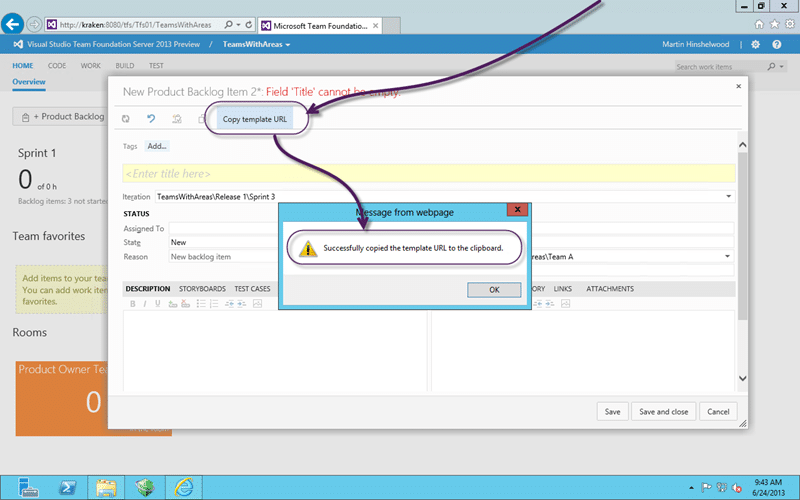Screen dimensions: 800x500
Task: Click the Action Center flag tray icon
Action: (x=706, y=488)
